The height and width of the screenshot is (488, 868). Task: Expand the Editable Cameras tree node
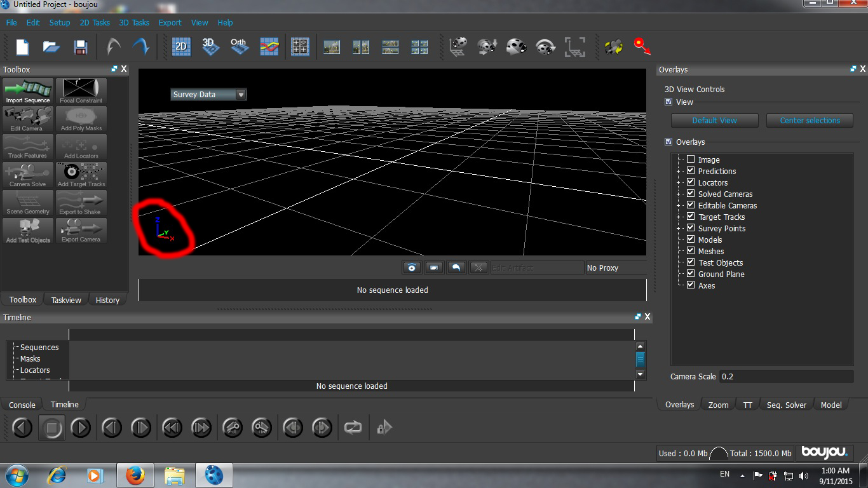pyautogui.click(x=680, y=205)
